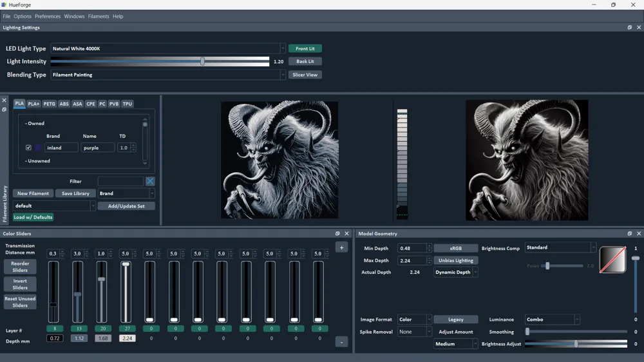The image size is (644, 362).
Task: Clear the filament filter with X icon
Action: [x=150, y=181]
